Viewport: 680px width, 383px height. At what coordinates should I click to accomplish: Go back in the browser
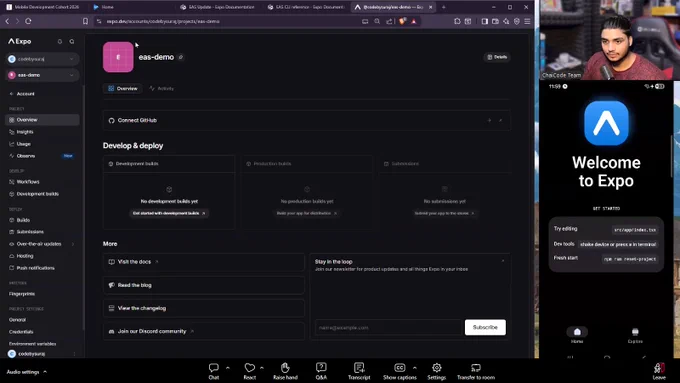coord(7,21)
